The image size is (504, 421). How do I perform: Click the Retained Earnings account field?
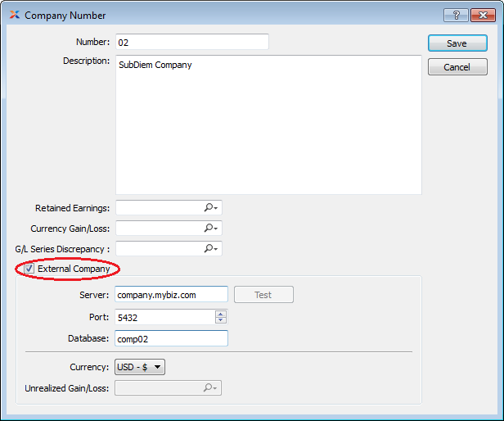pyautogui.click(x=159, y=208)
